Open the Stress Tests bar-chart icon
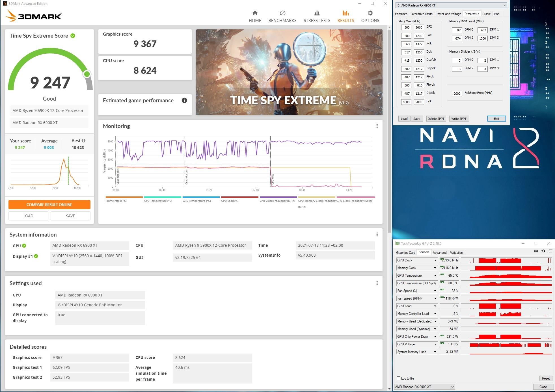This screenshot has width=555, height=392. click(317, 13)
